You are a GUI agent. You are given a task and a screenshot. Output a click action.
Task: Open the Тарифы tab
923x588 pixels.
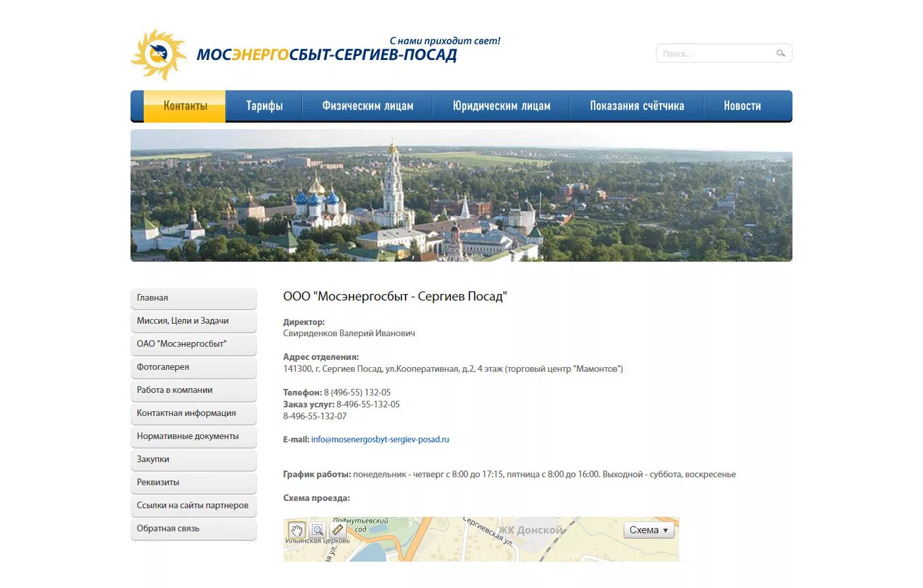pyautogui.click(x=264, y=106)
